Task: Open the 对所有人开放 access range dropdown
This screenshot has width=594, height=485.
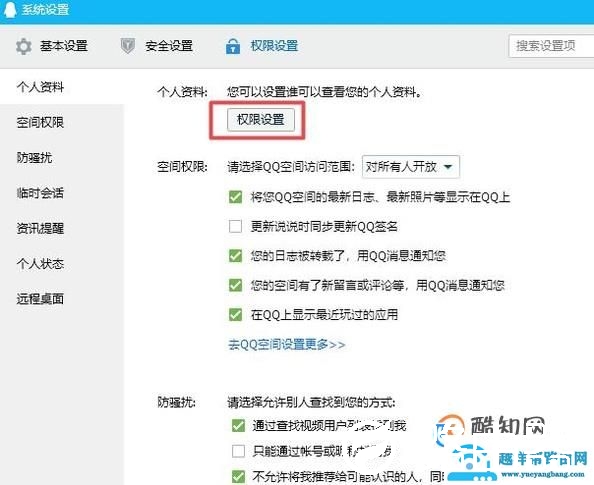Action: pyautogui.click(x=411, y=167)
